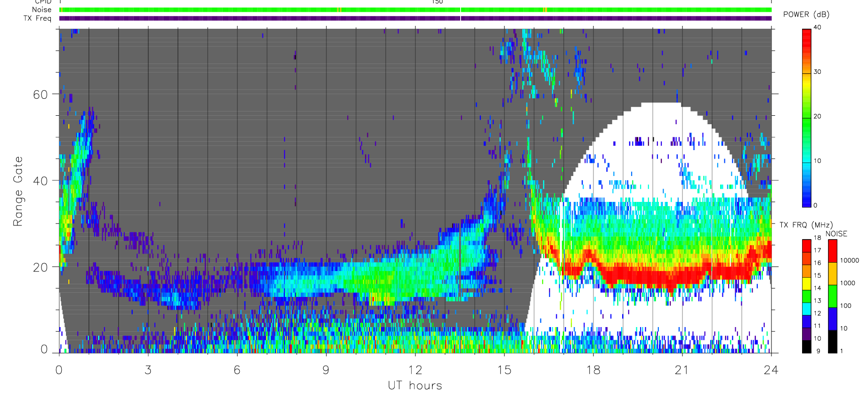Select the 30 value beside POWER color bar

(x=817, y=72)
